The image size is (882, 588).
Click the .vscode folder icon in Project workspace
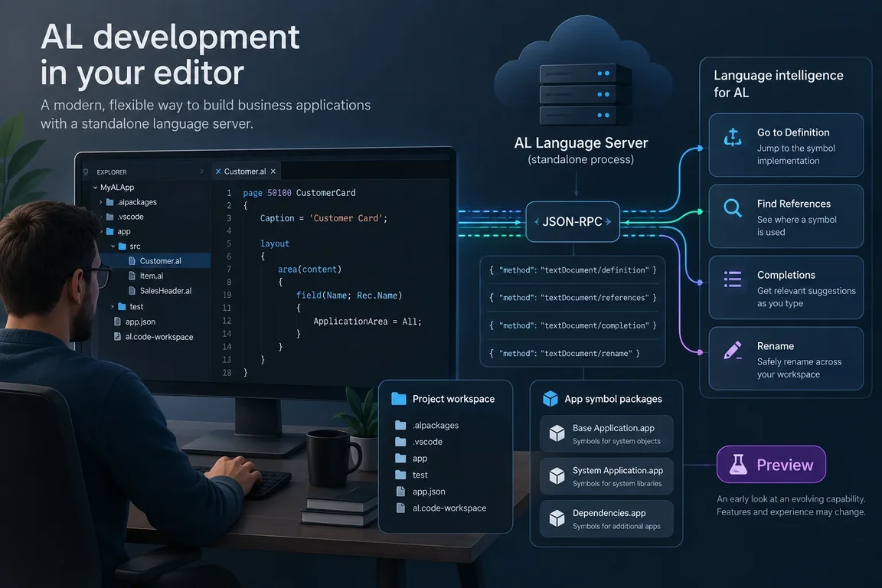[400, 442]
